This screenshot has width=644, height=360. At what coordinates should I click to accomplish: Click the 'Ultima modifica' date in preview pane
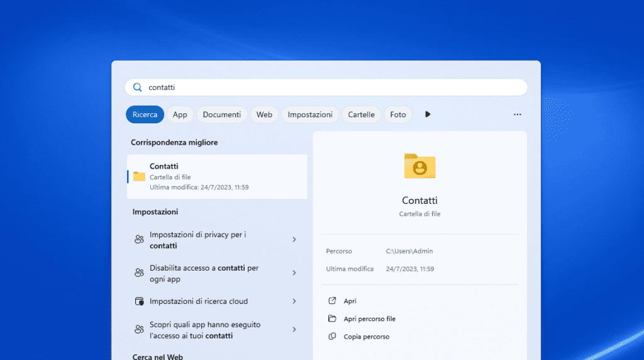click(410, 269)
